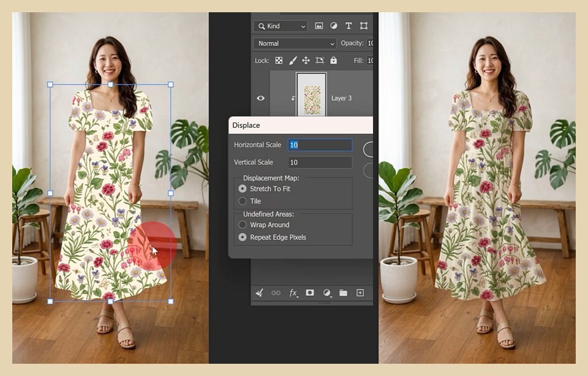Select the Tile displacement option
The width and height of the screenshot is (588, 376).
243,201
